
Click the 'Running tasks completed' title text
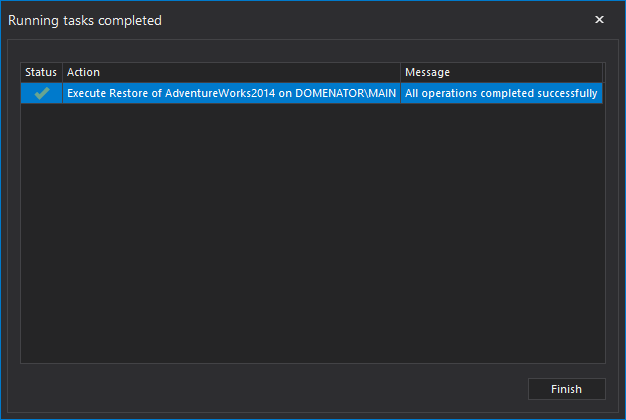85,20
